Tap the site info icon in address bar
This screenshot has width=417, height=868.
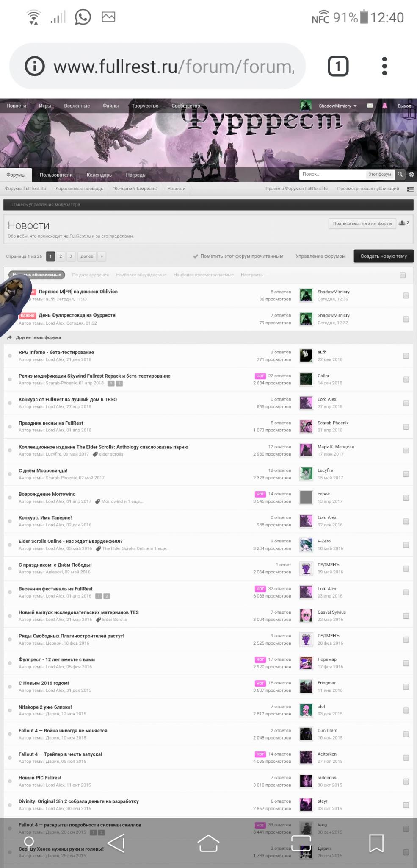(x=35, y=66)
